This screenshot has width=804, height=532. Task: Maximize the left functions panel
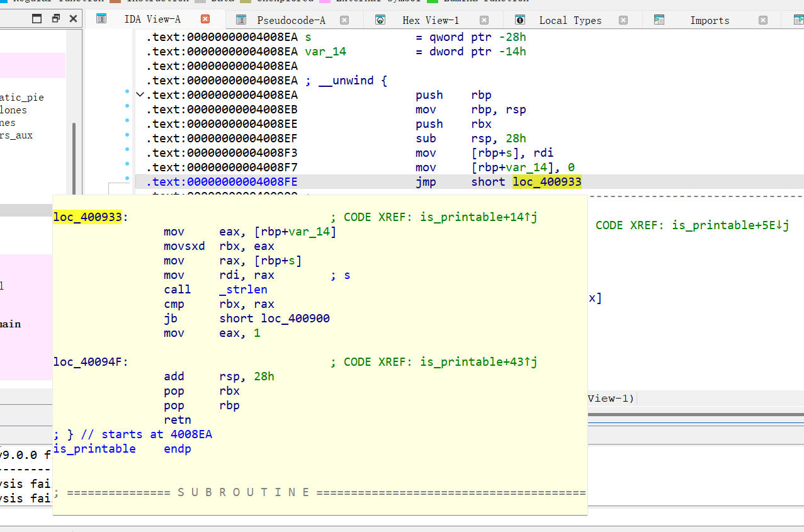tap(37, 18)
